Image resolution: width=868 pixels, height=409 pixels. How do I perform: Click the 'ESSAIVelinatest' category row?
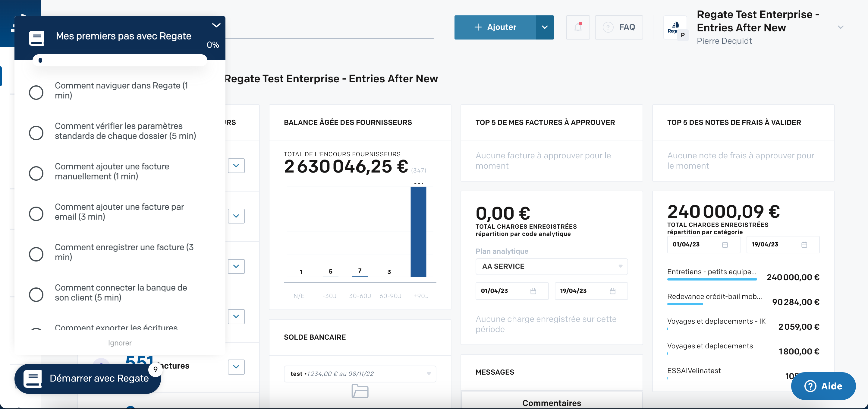[743, 374]
